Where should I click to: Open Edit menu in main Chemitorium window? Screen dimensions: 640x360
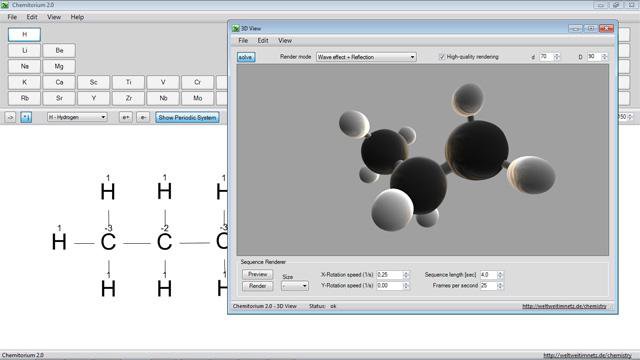click(32, 17)
